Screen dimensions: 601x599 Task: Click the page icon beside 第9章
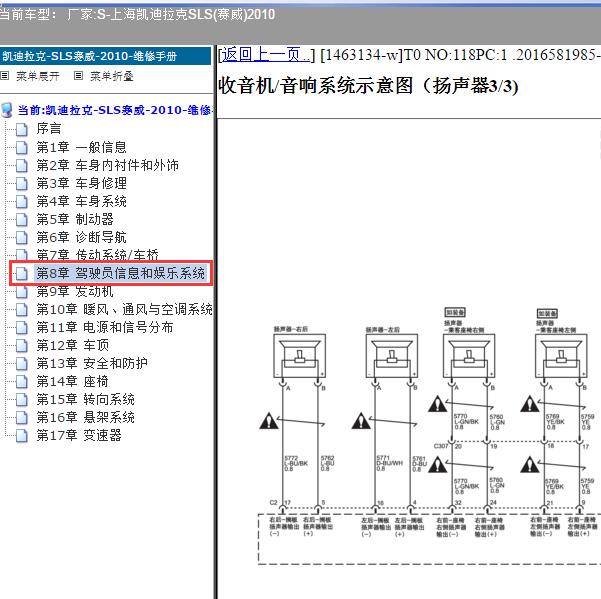coord(22,292)
